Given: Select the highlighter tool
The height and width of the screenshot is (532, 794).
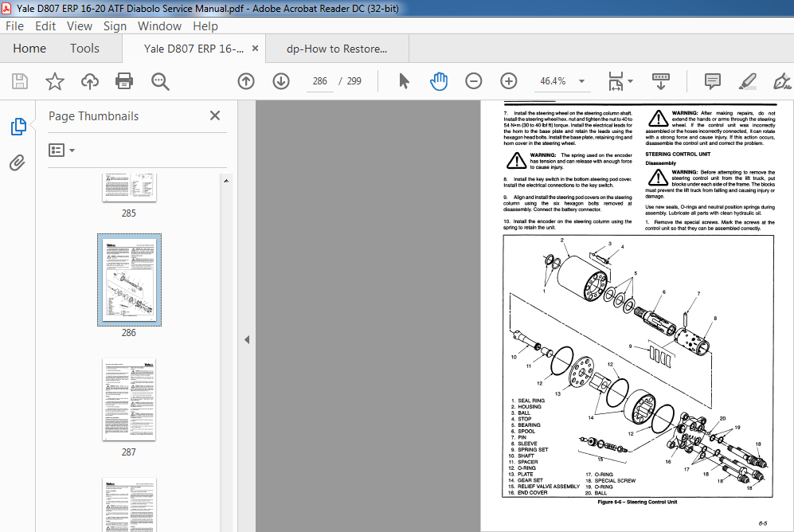Looking at the screenshot, I should pos(748,81).
